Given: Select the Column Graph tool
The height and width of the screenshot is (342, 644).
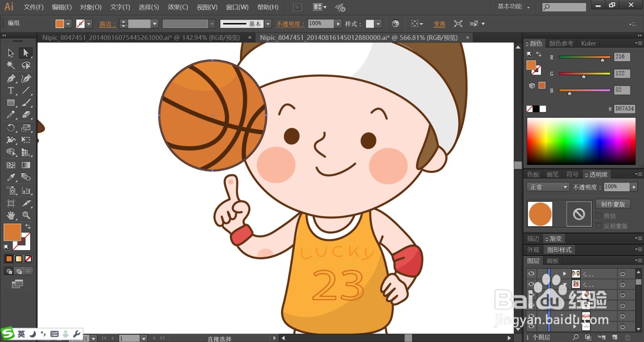Looking at the screenshot, I should pos(26,190).
